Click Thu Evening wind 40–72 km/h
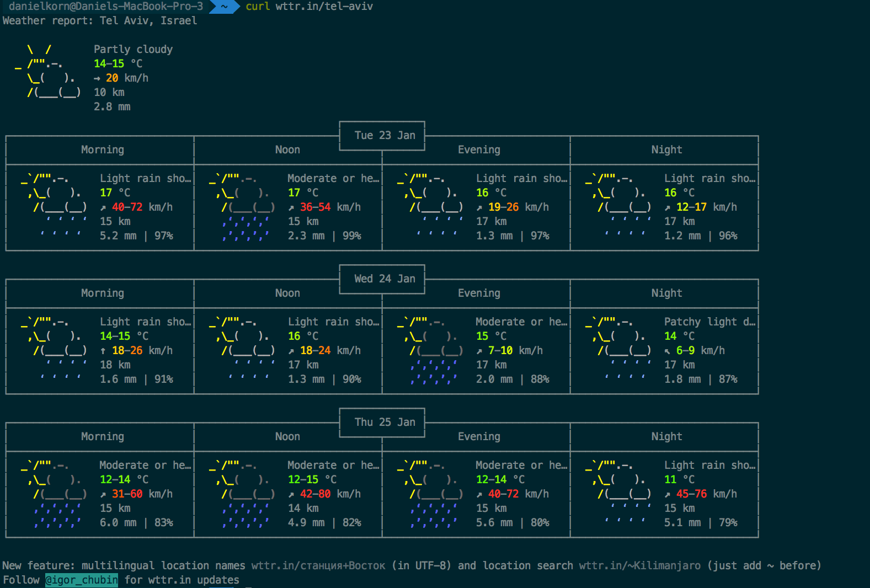The image size is (870, 588). coord(513,494)
